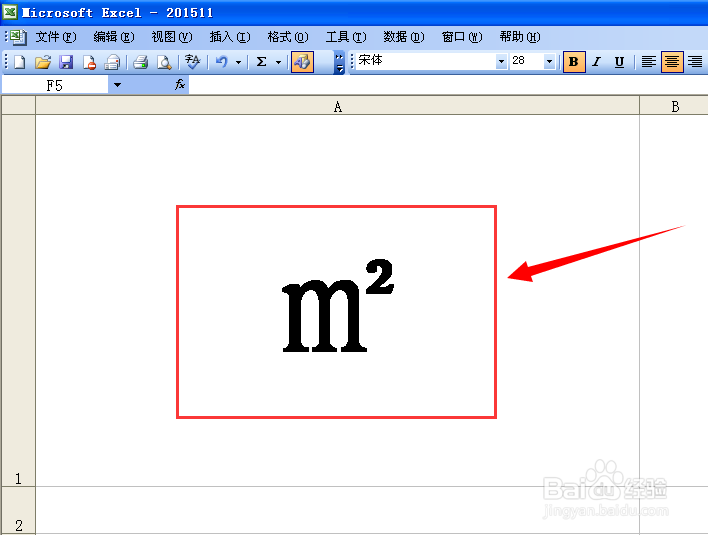Open a file with the Open folder icon
Image resolution: width=708 pixels, height=535 pixels.
coord(43,62)
